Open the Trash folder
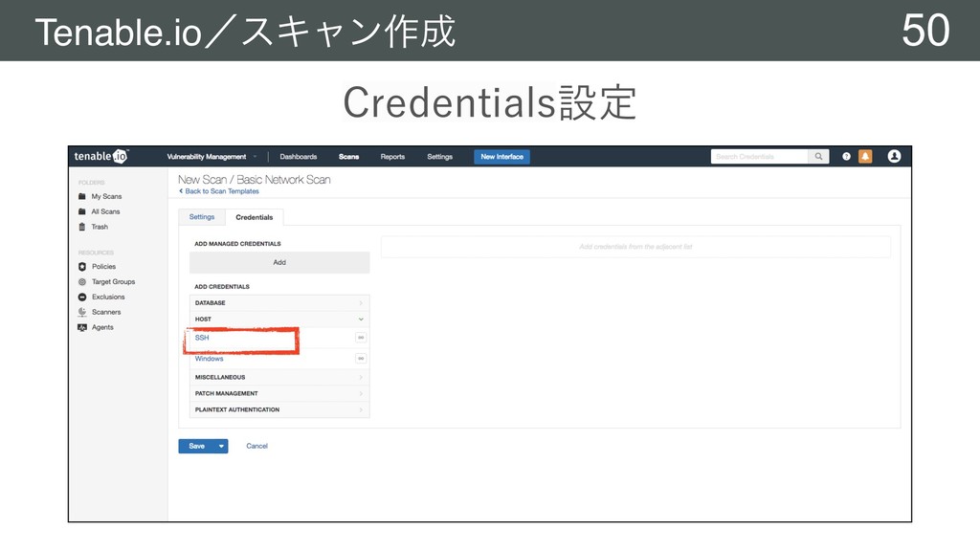Viewport: 980px width, 551px height. coord(100,227)
